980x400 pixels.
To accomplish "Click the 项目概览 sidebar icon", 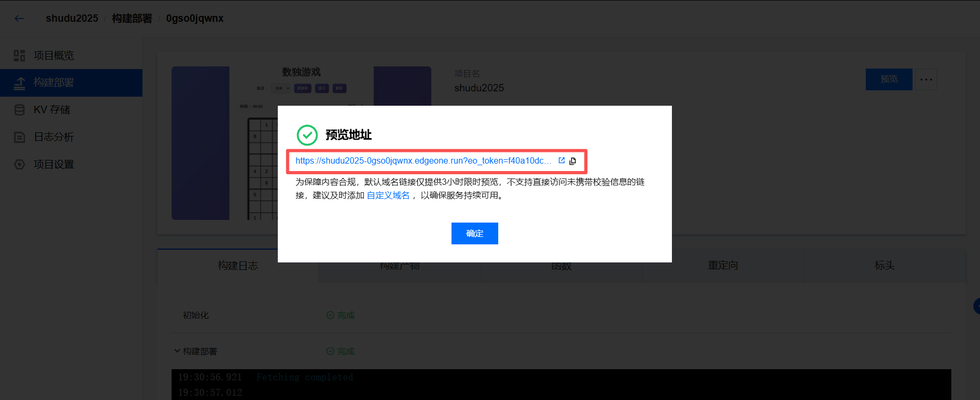I will point(20,55).
